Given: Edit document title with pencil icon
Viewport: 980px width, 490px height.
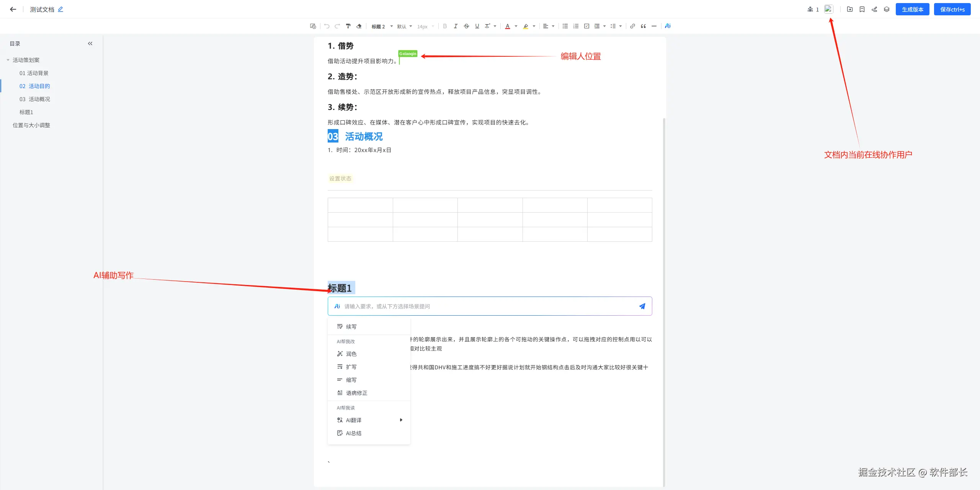Looking at the screenshot, I should pos(60,9).
